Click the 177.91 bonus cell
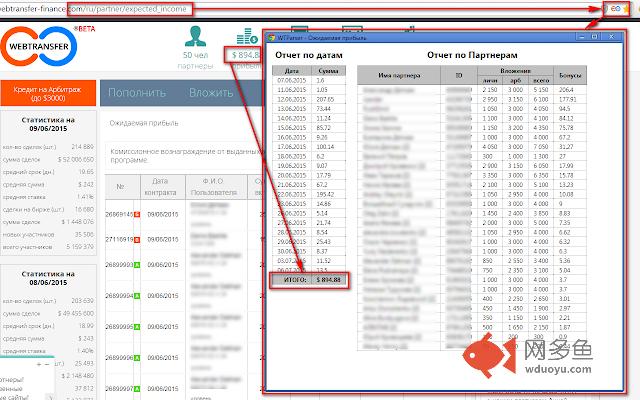Image resolution: width=640 pixels, height=400 pixels. point(568,99)
